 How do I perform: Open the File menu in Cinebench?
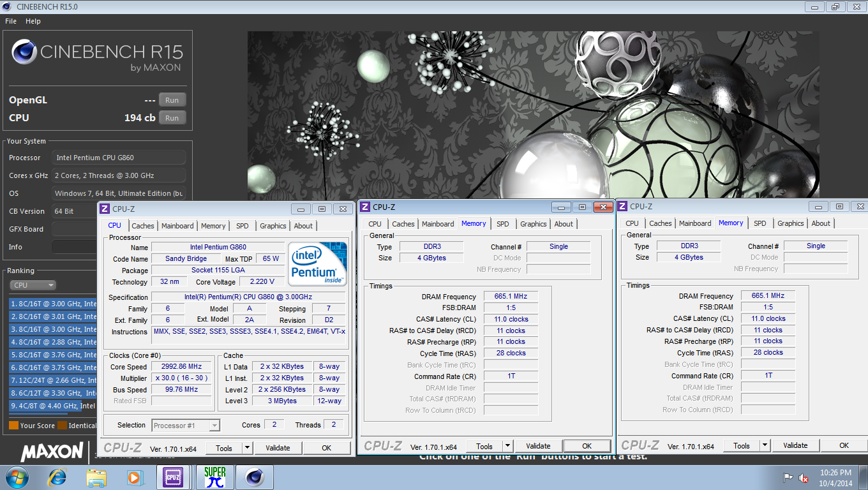pos(11,21)
